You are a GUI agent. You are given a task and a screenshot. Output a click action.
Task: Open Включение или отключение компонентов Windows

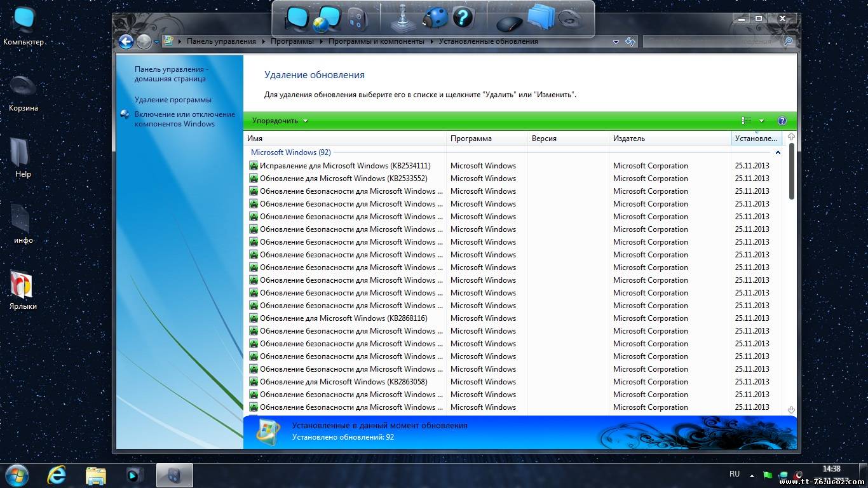pyautogui.click(x=184, y=119)
